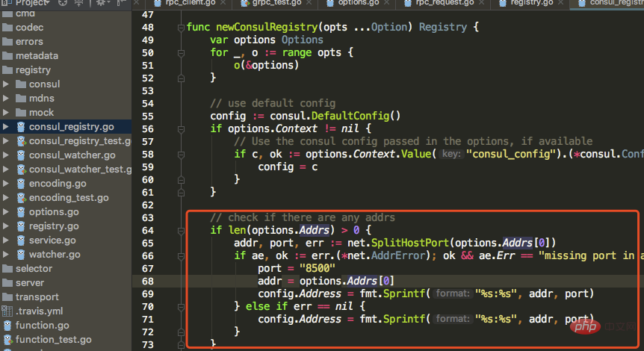Close the rpc_request.go tab
This screenshot has width=644, height=351.
(481, 3)
